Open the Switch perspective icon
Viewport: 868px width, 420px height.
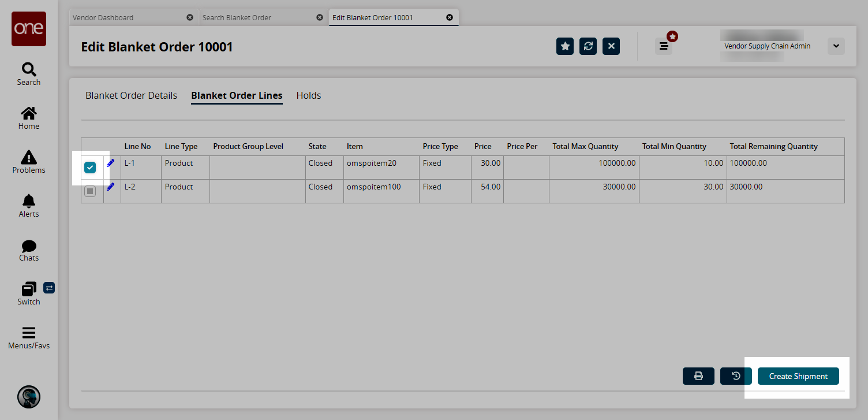pyautogui.click(x=28, y=293)
